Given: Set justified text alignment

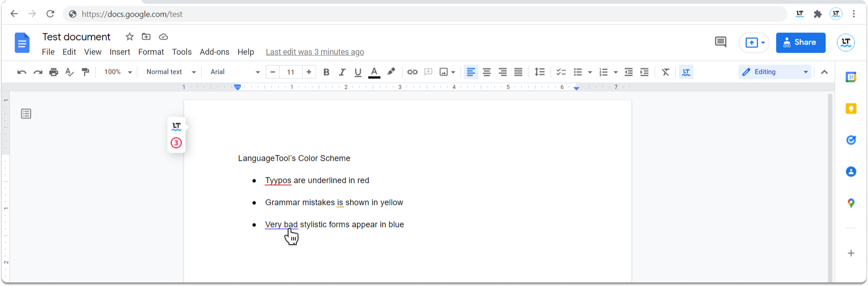Looking at the screenshot, I should [x=519, y=72].
